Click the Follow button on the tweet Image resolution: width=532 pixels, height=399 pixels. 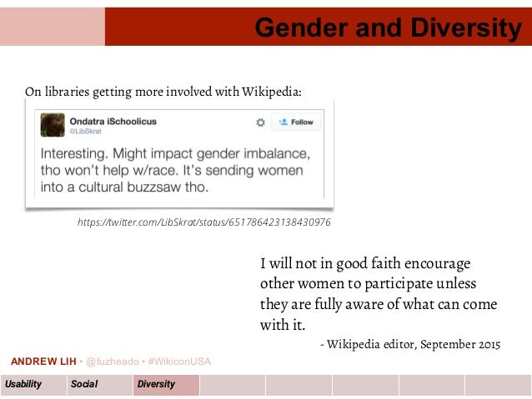(x=296, y=122)
